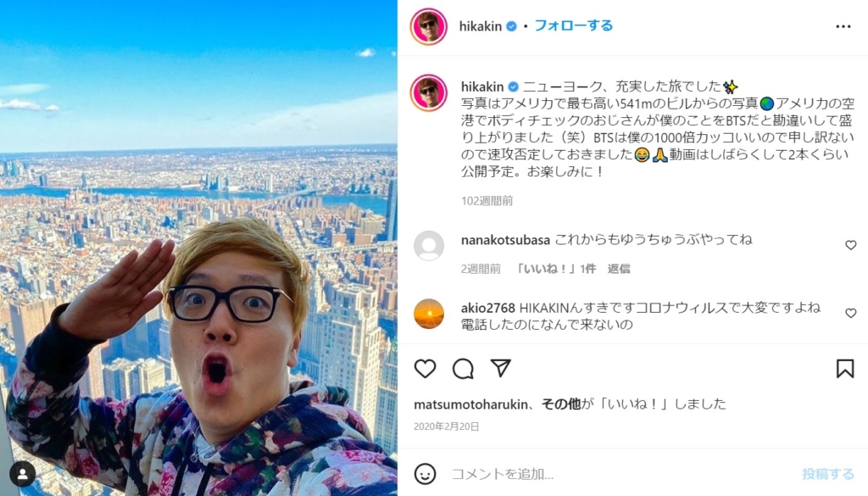Reply to nanakotsubasa's comment via 返信

pyautogui.click(x=619, y=269)
